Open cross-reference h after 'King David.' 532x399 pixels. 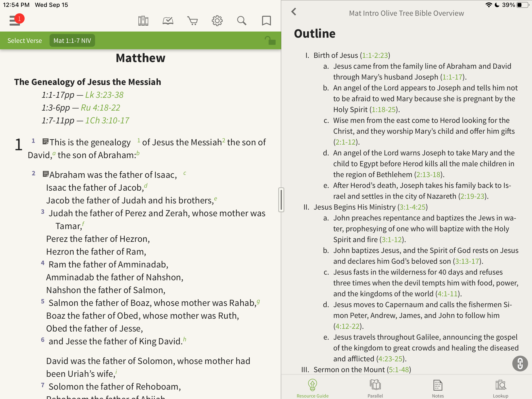185,339
